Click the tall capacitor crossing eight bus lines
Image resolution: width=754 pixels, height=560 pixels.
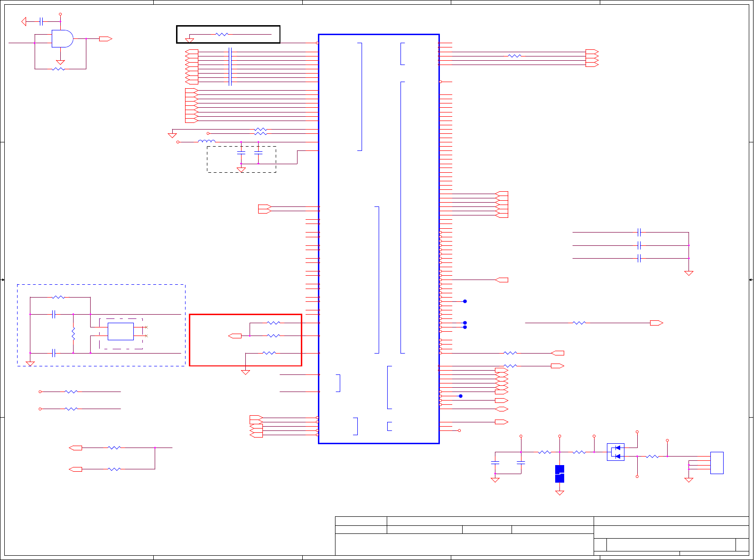[230, 66]
